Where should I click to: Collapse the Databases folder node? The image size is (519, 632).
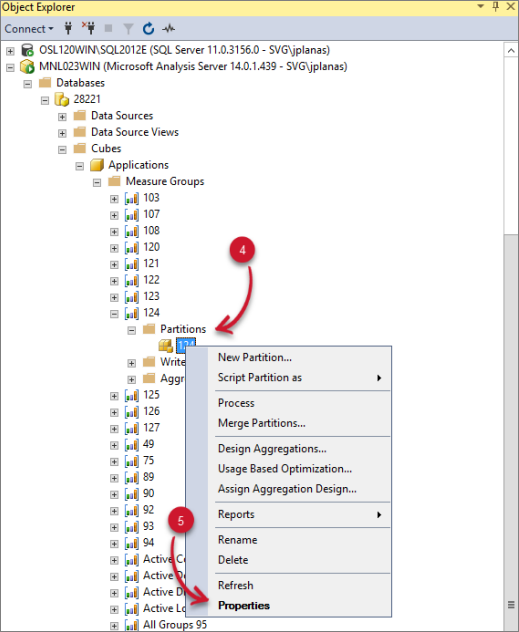point(27,84)
